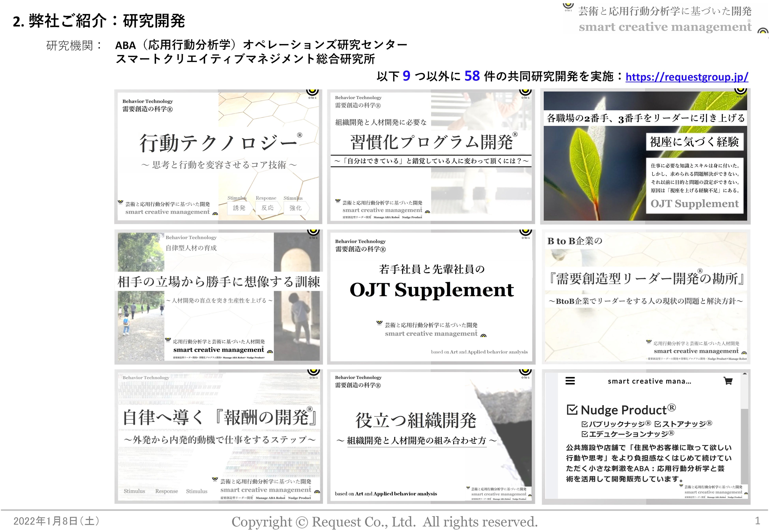Click the 誘発 arrow shape
The height and width of the screenshot is (532, 769).
click(239, 208)
